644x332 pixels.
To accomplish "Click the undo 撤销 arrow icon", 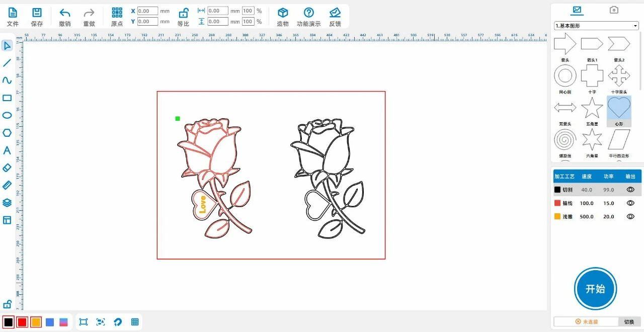I will (65, 13).
